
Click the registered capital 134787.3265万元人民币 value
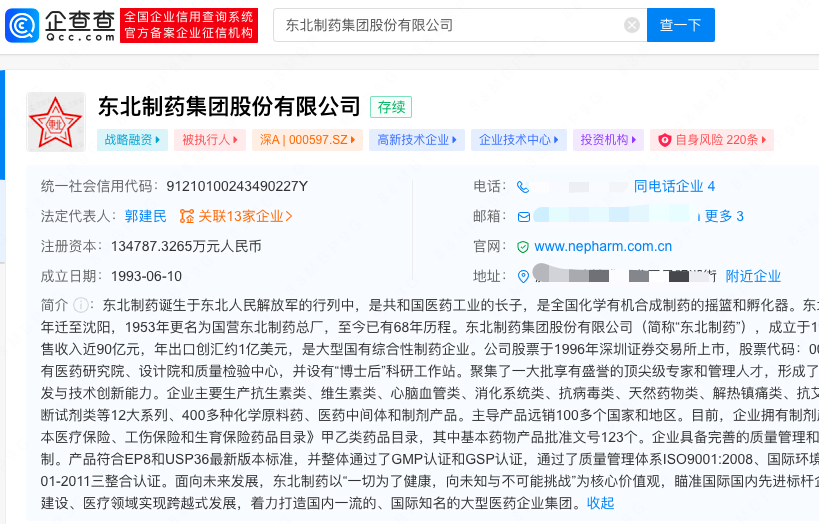point(186,247)
